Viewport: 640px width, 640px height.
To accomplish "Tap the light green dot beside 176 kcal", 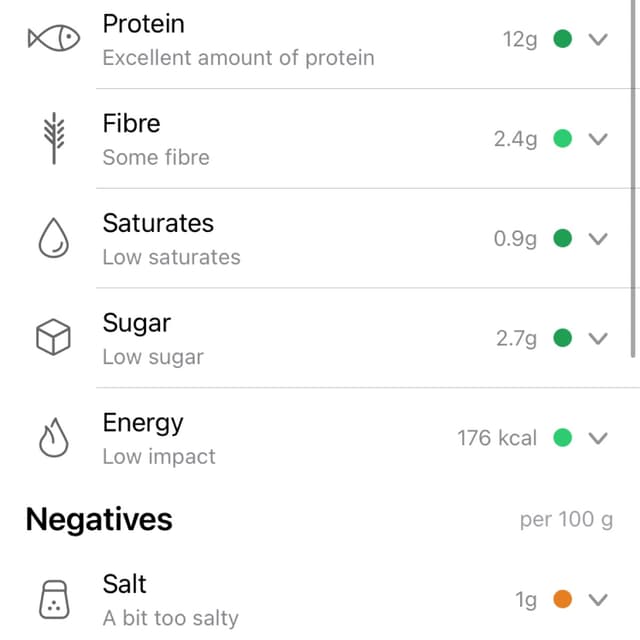I will 562,438.
